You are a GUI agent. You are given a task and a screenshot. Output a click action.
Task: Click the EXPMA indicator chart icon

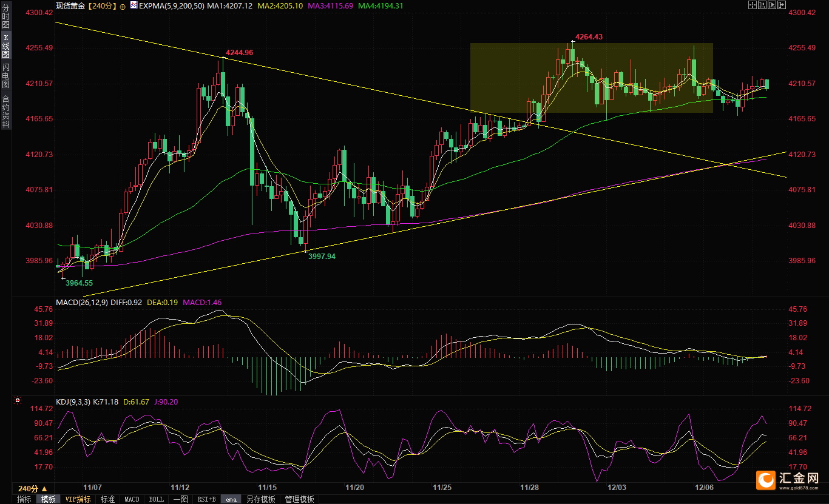134,5
